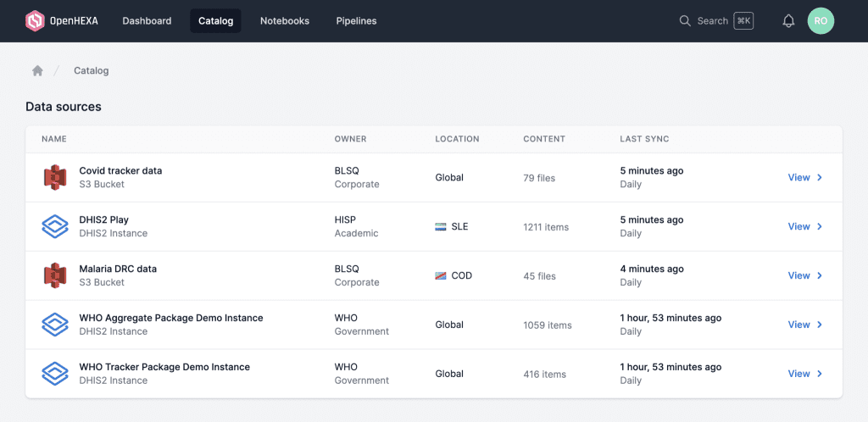868x422 pixels.
Task: Open the Pipelines tab
Action: [x=356, y=21]
